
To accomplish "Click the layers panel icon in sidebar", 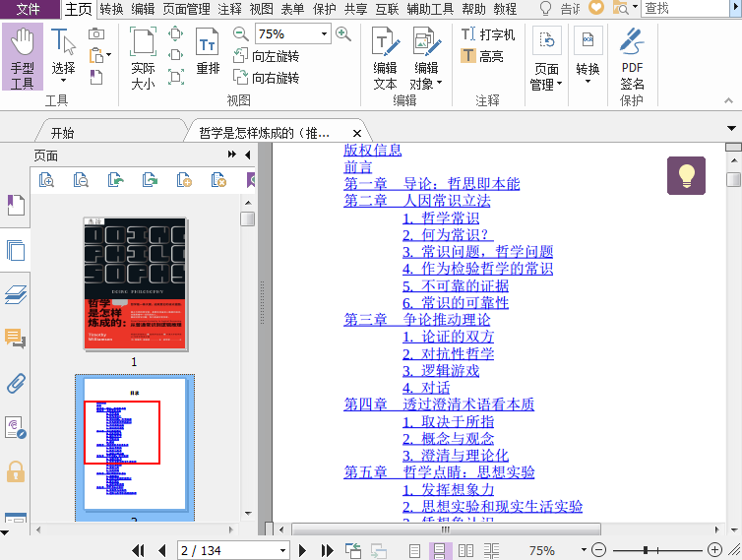I will point(15,294).
